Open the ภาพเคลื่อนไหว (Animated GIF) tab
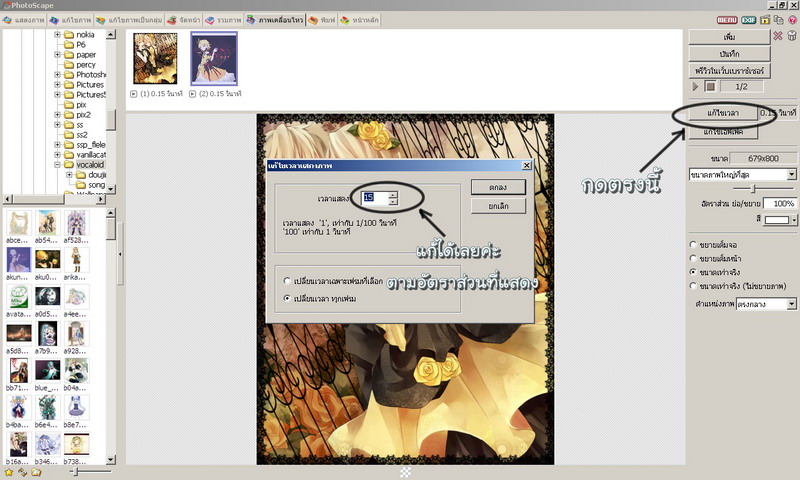This screenshot has width=800, height=480. point(274,20)
